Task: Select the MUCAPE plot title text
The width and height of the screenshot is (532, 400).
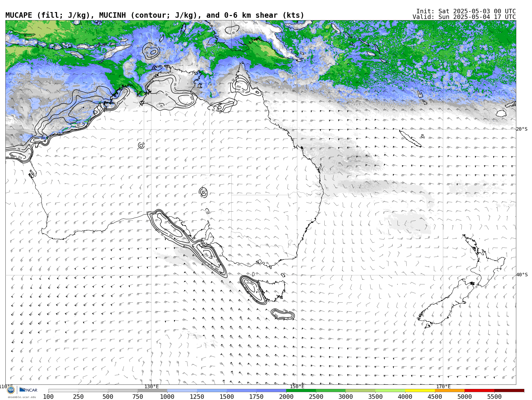Action: tap(155, 15)
